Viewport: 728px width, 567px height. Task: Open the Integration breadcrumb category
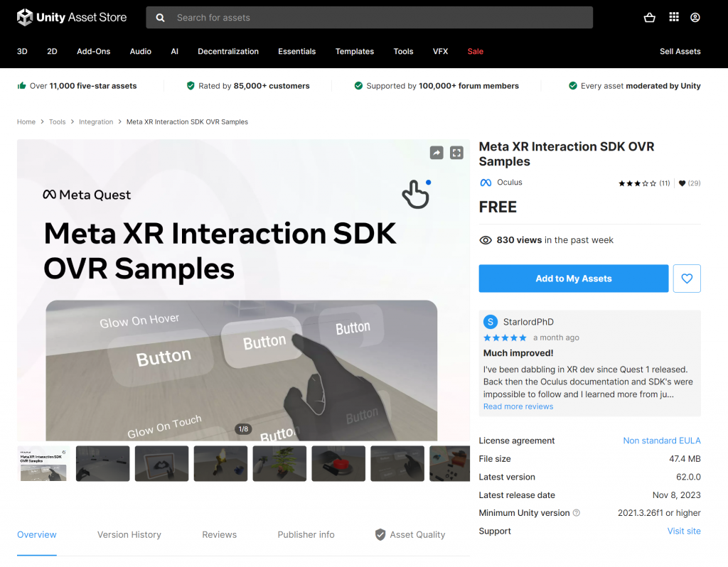[x=95, y=121]
